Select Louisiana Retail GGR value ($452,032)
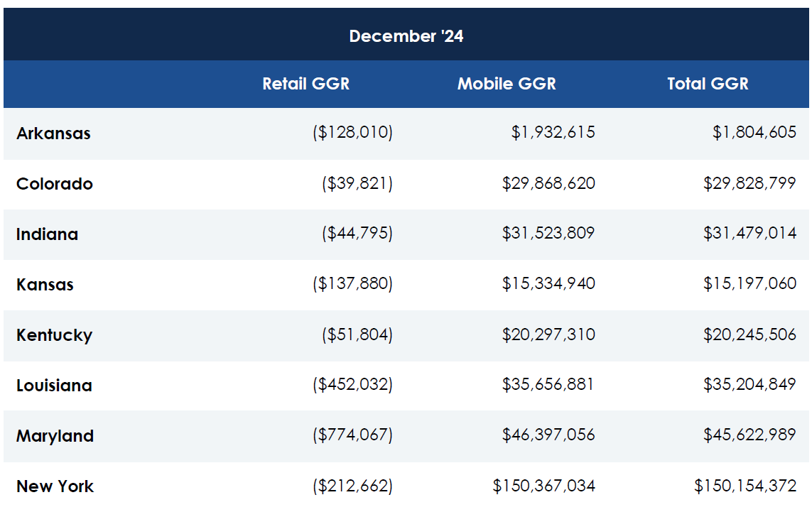This screenshot has width=812, height=512. pyautogui.click(x=352, y=385)
